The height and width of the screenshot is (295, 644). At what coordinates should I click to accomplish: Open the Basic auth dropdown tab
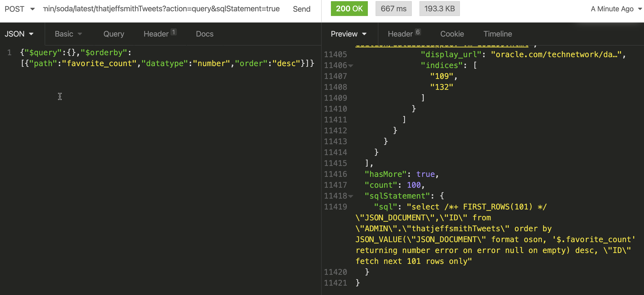click(68, 34)
